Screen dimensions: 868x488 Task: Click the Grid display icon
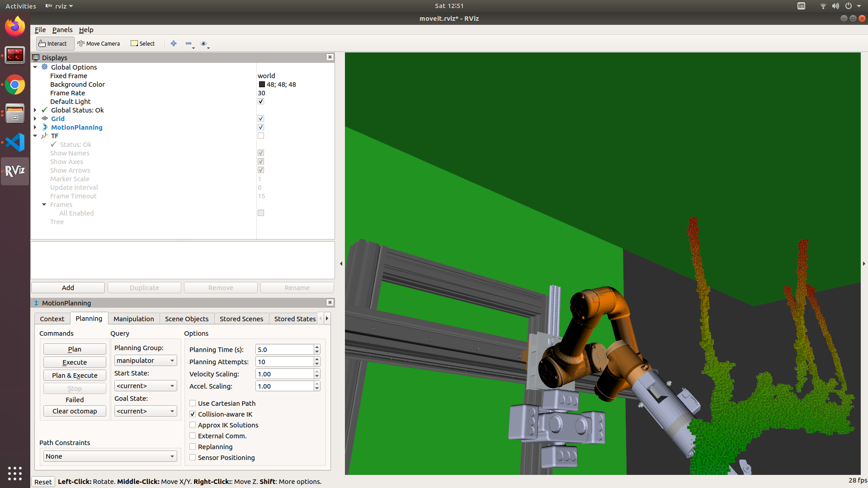pos(45,118)
